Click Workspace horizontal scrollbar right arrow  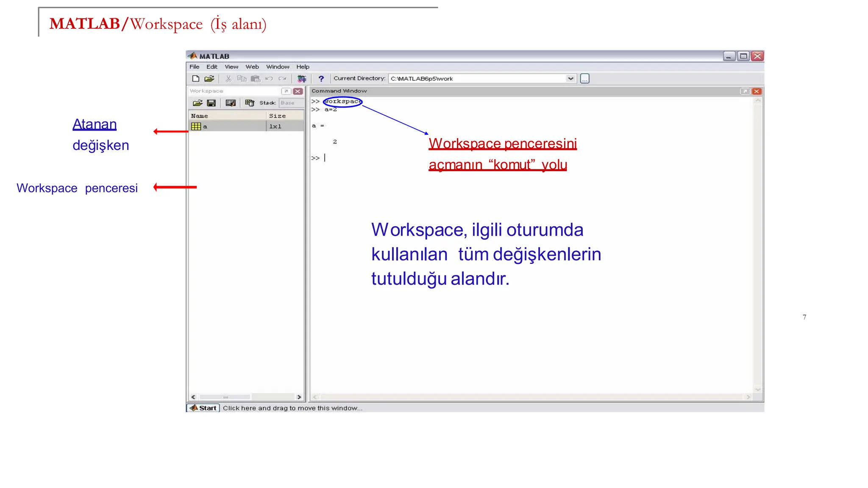pos(299,397)
